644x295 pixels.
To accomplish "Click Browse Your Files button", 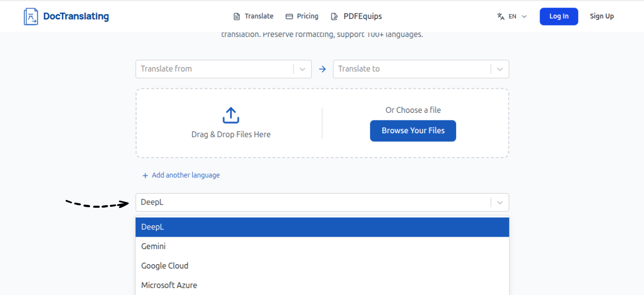I will point(413,131).
